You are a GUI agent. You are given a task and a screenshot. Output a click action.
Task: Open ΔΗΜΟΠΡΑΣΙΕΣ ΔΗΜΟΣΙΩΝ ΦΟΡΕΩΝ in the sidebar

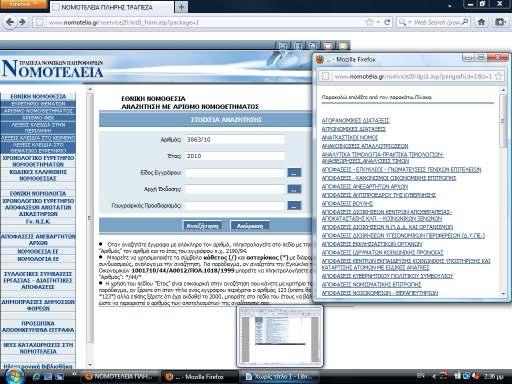[38, 305]
